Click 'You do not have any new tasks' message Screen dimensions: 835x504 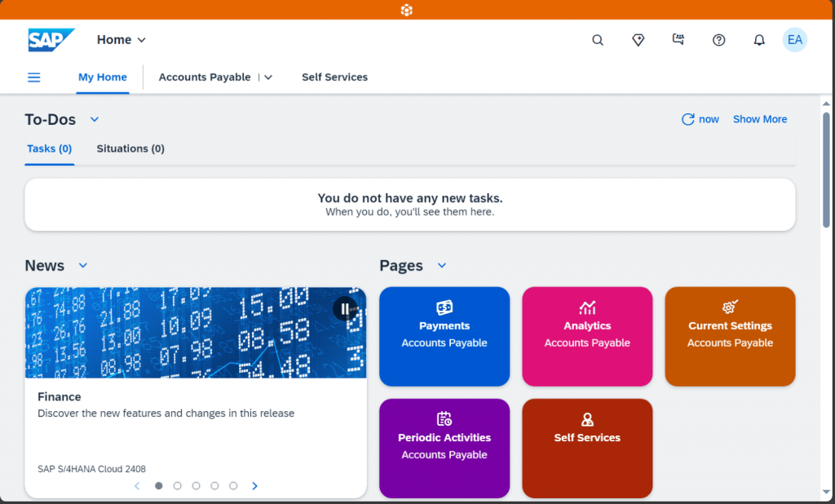click(x=410, y=198)
